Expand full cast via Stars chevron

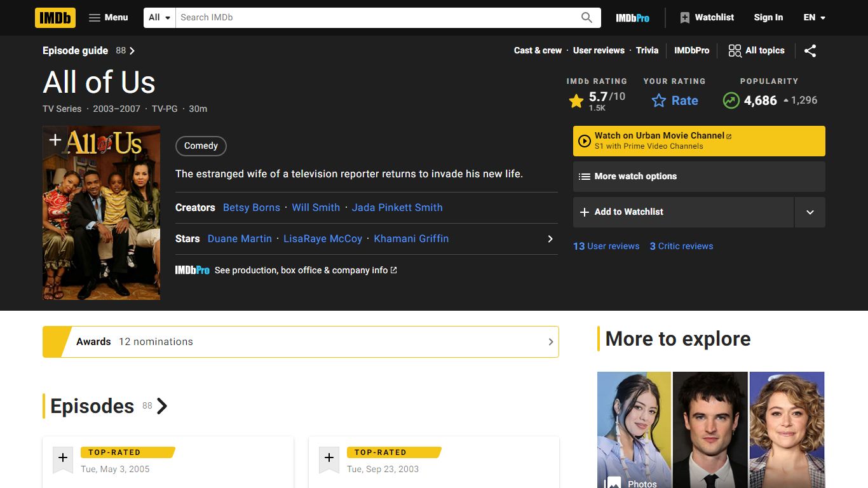(550, 239)
